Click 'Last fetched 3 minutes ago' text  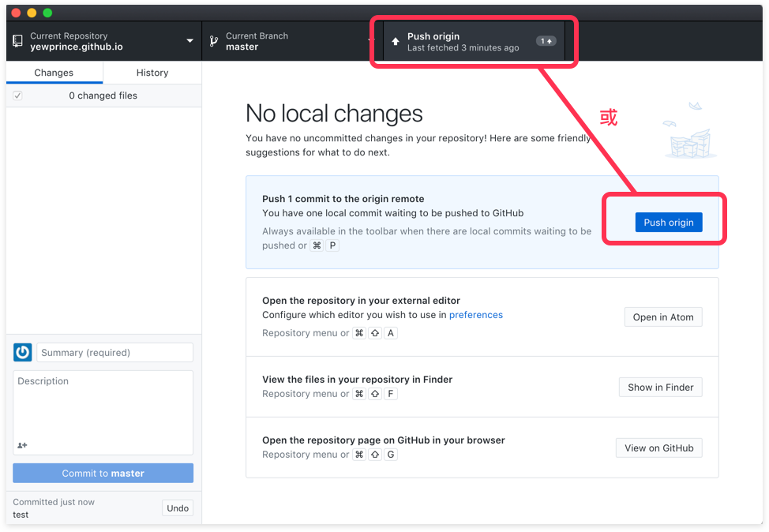pos(463,48)
